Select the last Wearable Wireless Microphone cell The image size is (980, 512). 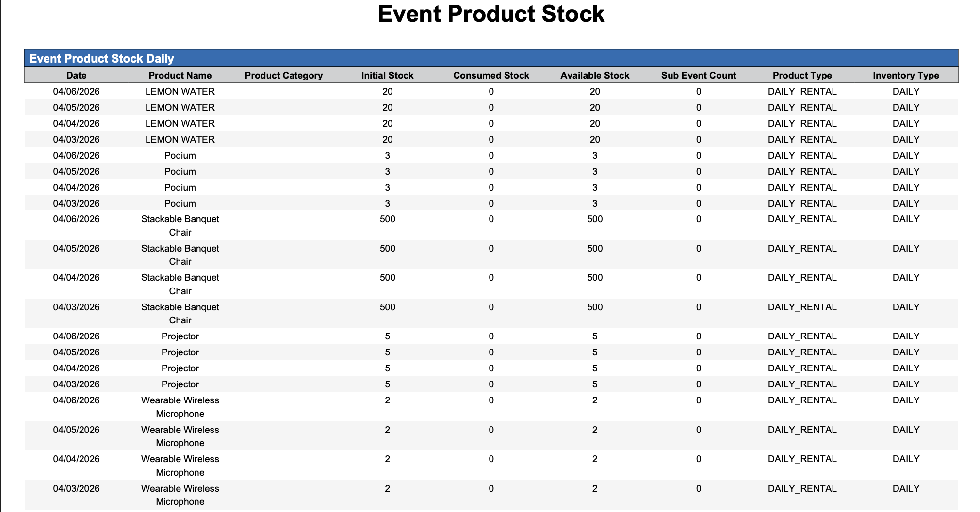(x=180, y=495)
